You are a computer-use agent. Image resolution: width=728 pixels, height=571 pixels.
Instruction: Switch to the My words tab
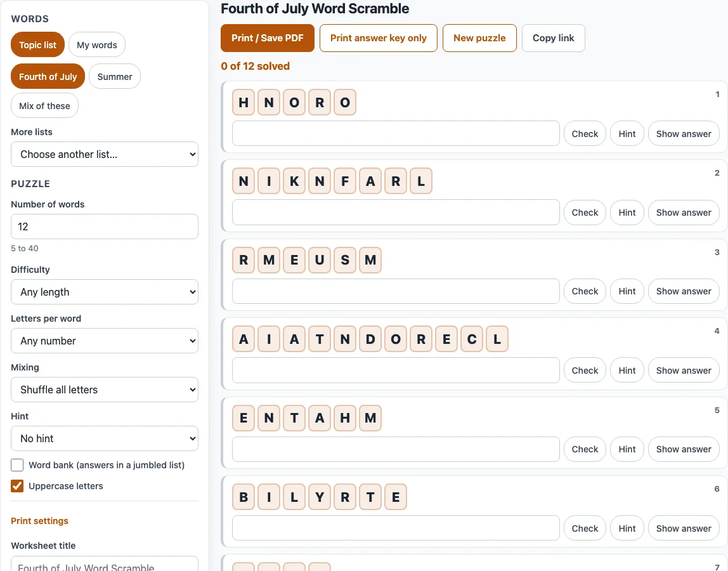(97, 44)
